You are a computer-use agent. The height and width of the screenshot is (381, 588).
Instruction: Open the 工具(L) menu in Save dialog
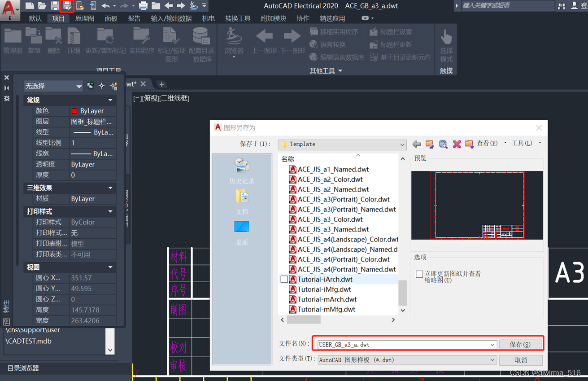(x=522, y=144)
